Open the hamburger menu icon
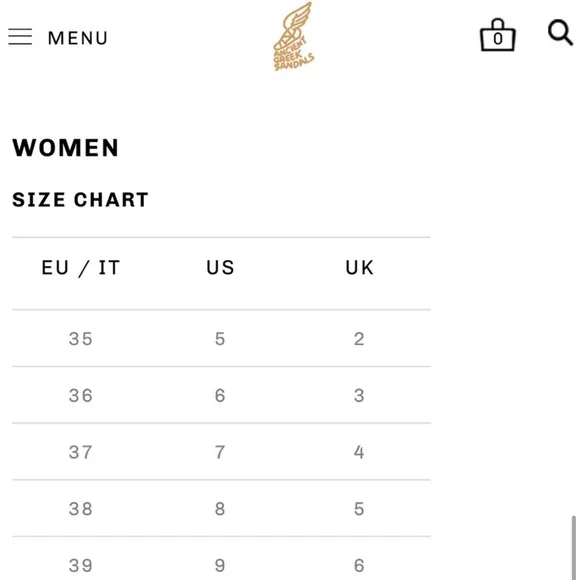 (20, 37)
